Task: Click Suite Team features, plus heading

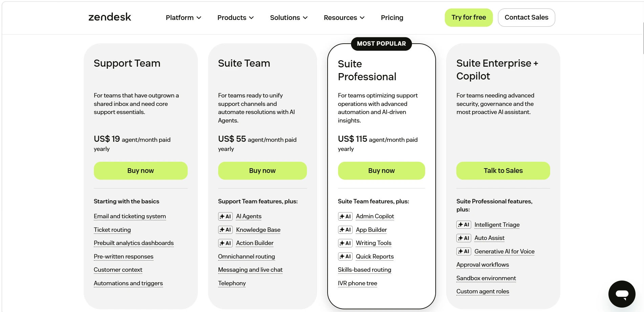Action: tap(373, 201)
